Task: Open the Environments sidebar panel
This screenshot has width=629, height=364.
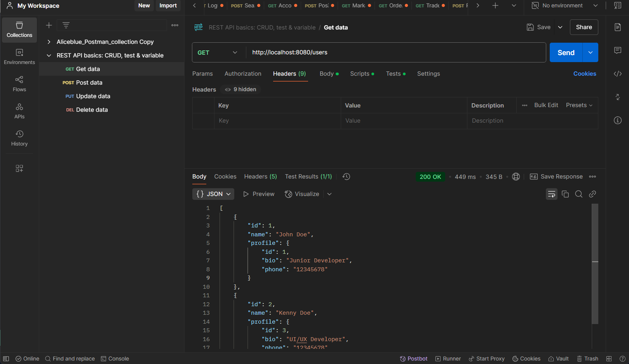Action: pos(19,57)
